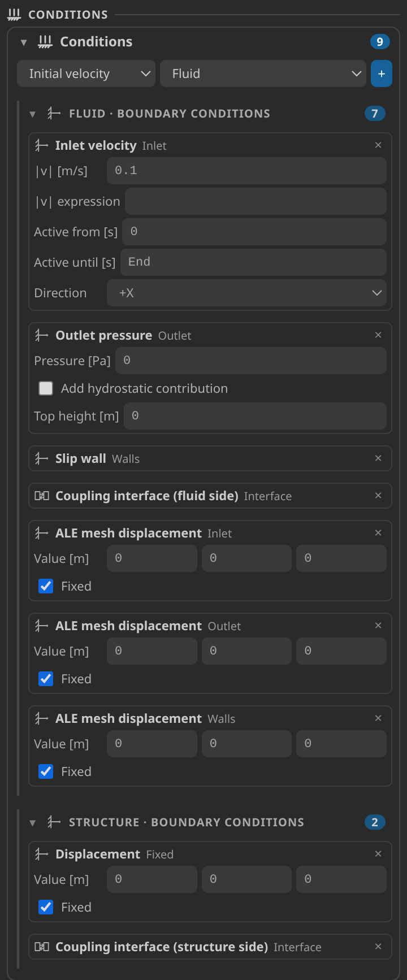The width and height of the screenshot is (407, 980).
Task: Click the Coupling interface structure side icon
Action: tap(42, 947)
